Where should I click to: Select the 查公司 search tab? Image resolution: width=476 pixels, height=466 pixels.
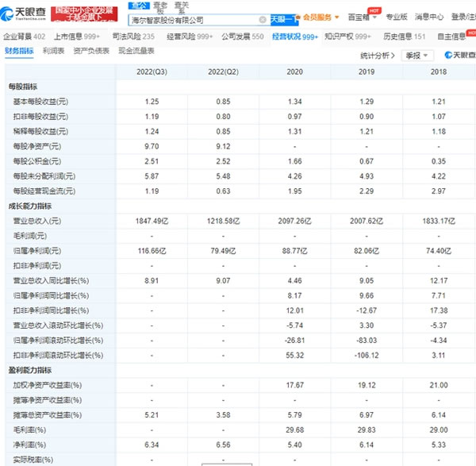[x=139, y=6]
